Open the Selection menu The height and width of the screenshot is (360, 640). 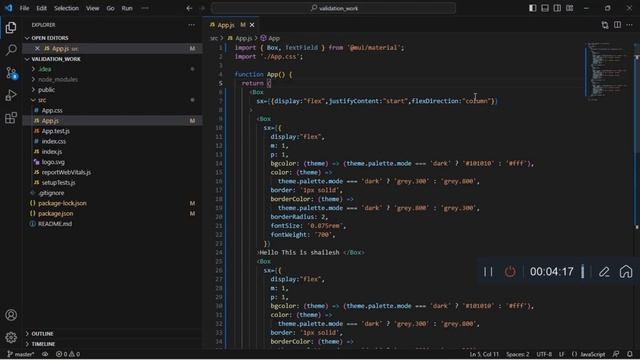click(66, 8)
